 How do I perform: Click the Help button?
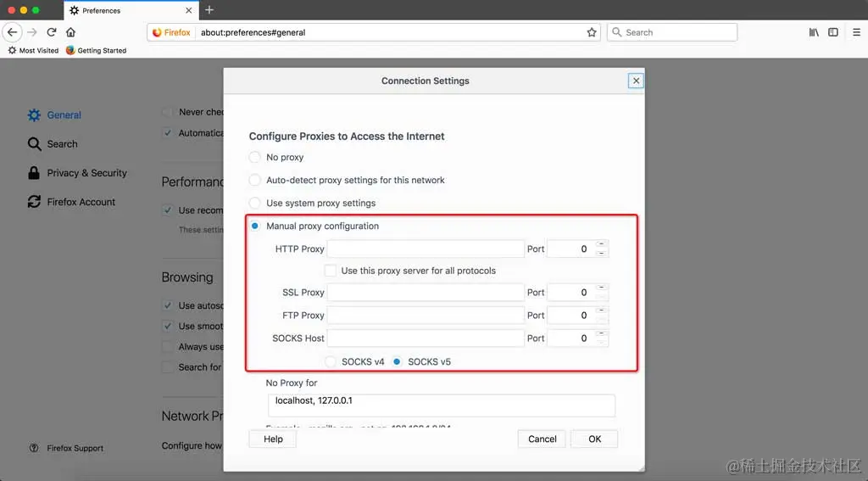(x=273, y=439)
